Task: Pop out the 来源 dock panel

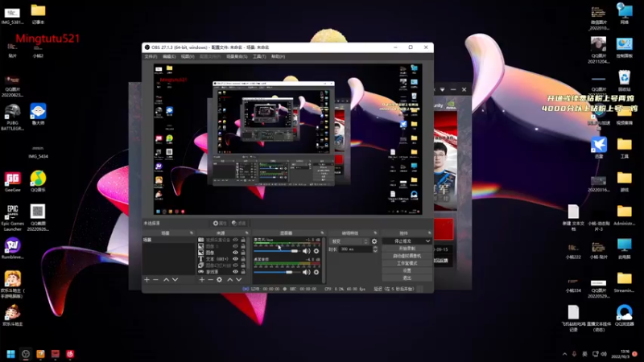Action: (247, 233)
